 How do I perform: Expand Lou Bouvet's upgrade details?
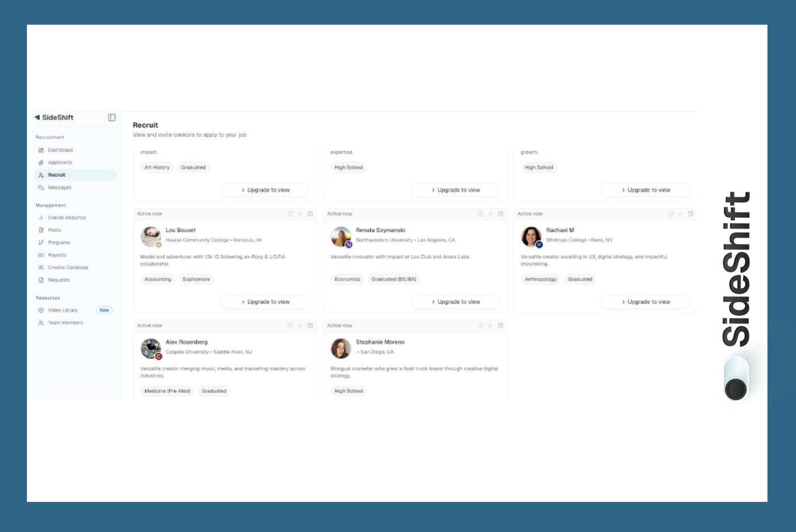coord(265,302)
